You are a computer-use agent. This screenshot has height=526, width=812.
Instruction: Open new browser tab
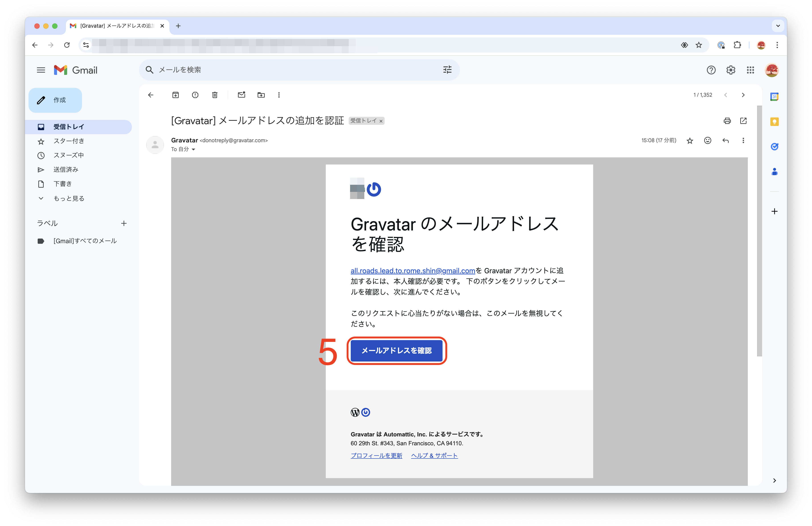(x=178, y=26)
